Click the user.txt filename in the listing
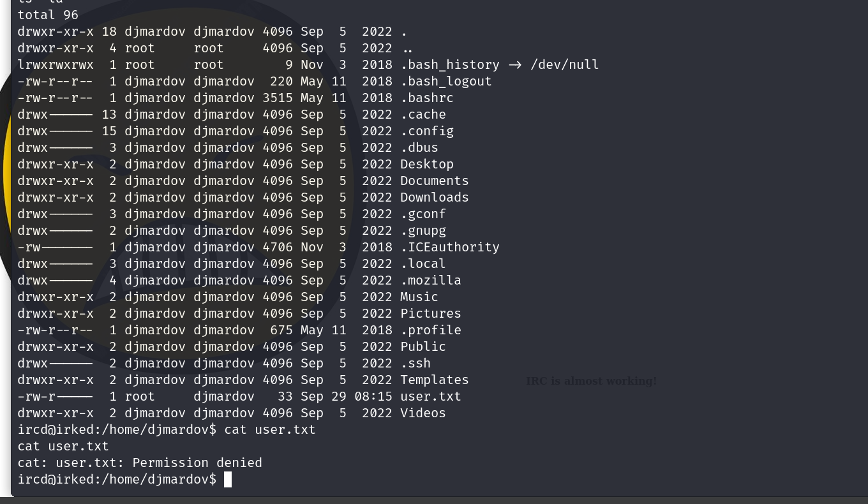The width and height of the screenshot is (868, 504). point(430,396)
